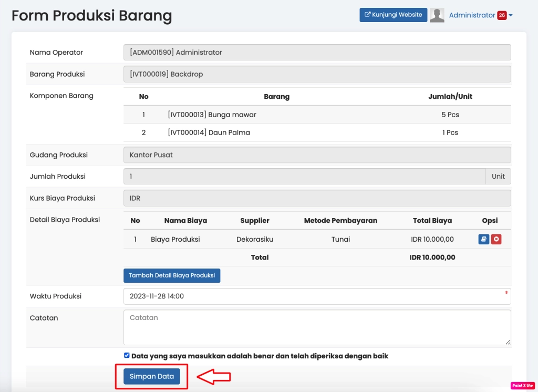Open the Gudang Produksi field showing Kantor Pusat
Image resolution: width=538 pixels, height=392 pixels.
tap(317, 155)
